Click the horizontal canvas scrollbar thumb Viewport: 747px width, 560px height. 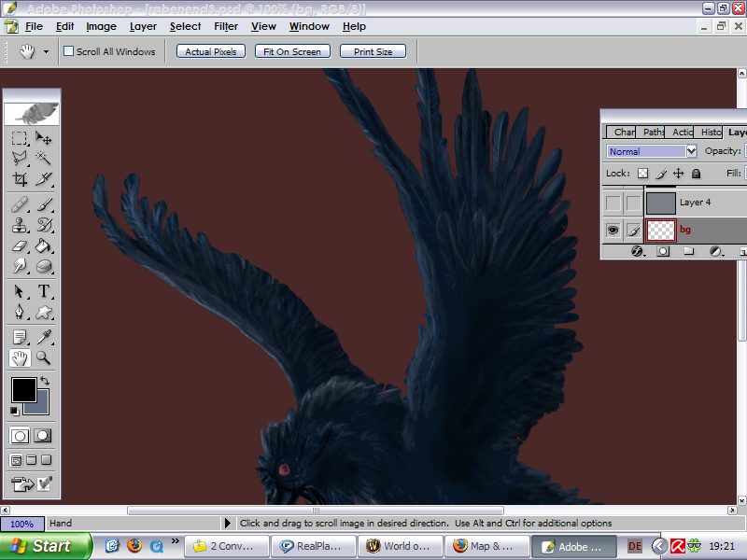[x=316, y=511]
